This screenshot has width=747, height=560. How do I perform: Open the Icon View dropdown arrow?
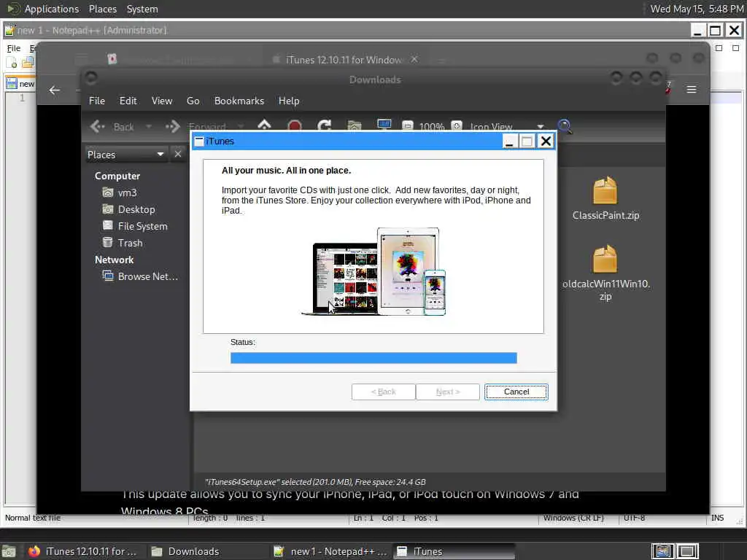(x=541, y=127)
